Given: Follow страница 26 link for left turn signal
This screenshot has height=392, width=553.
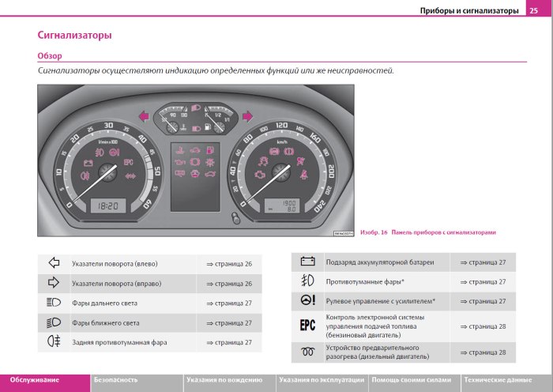Looking at the screenshot, I should tap(229, 263).
